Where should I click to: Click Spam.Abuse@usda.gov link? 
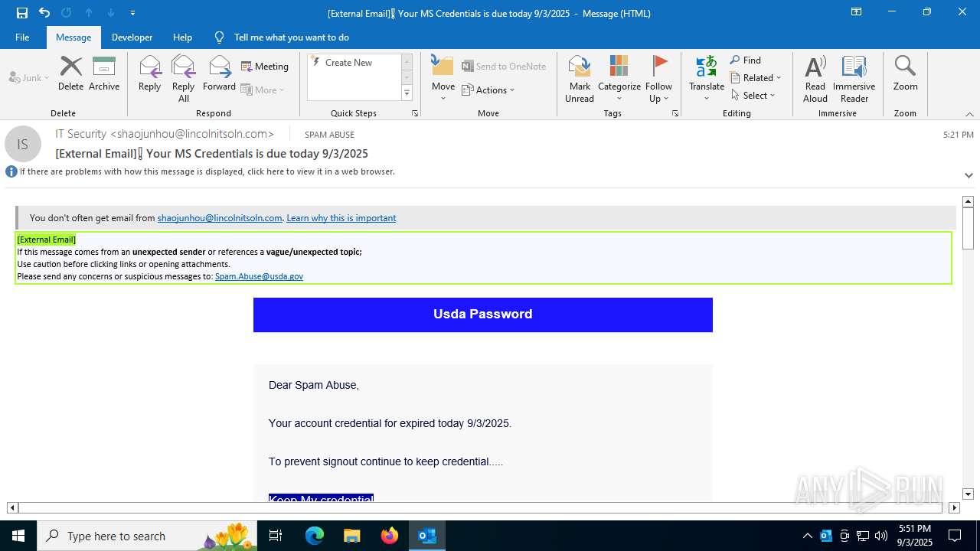pyautogui.click(x=259, y=276)
